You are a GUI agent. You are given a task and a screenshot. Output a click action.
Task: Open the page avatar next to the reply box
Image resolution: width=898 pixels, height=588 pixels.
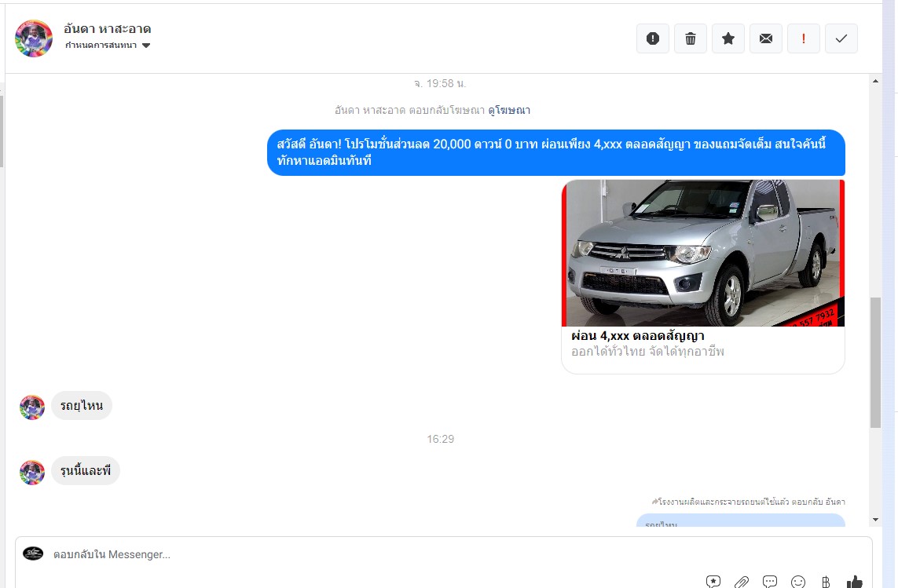coord(33,553)
